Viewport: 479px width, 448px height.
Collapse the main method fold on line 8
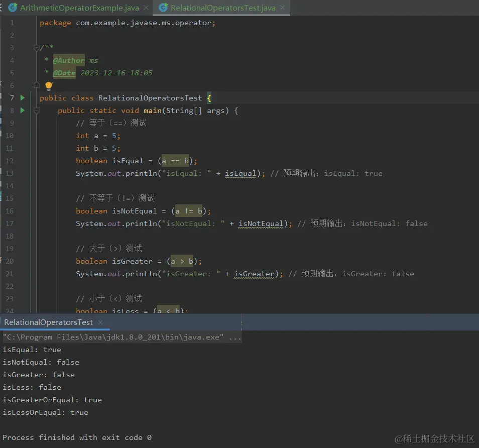[36, 110]
